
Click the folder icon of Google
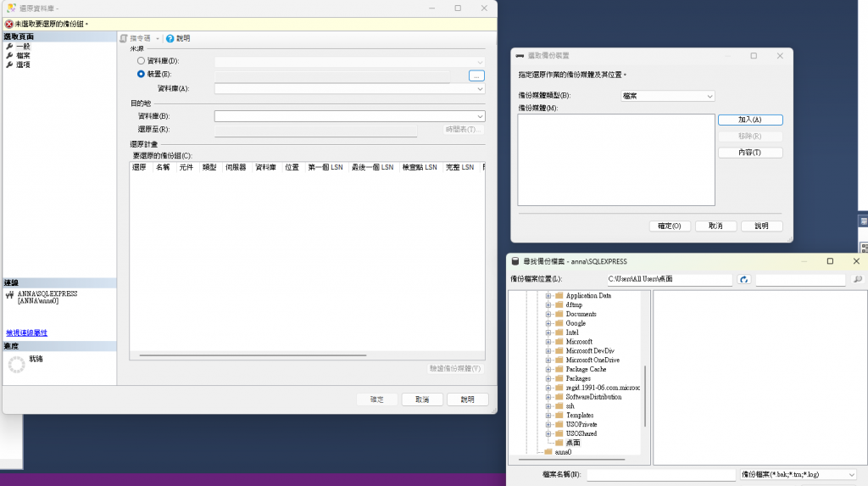coord(559,323)
